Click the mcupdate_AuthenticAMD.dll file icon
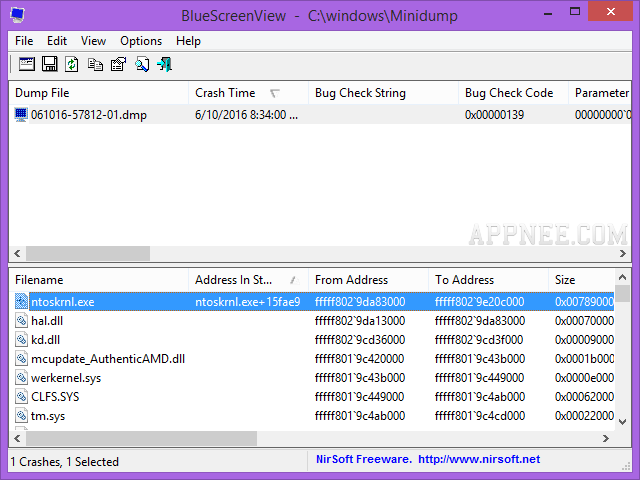 (21, 359)
